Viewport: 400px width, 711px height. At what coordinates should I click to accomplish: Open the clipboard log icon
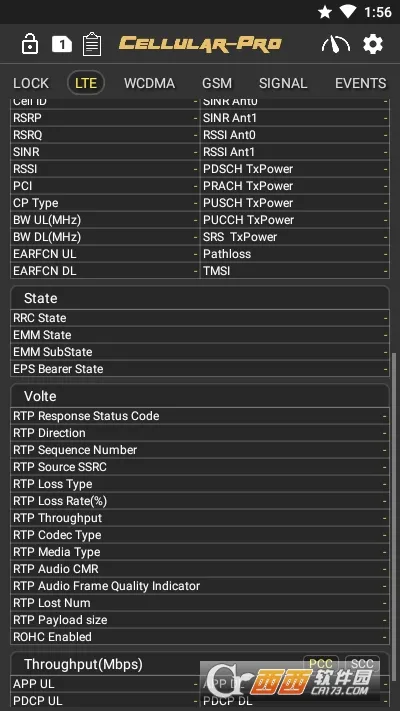point(92,44)
